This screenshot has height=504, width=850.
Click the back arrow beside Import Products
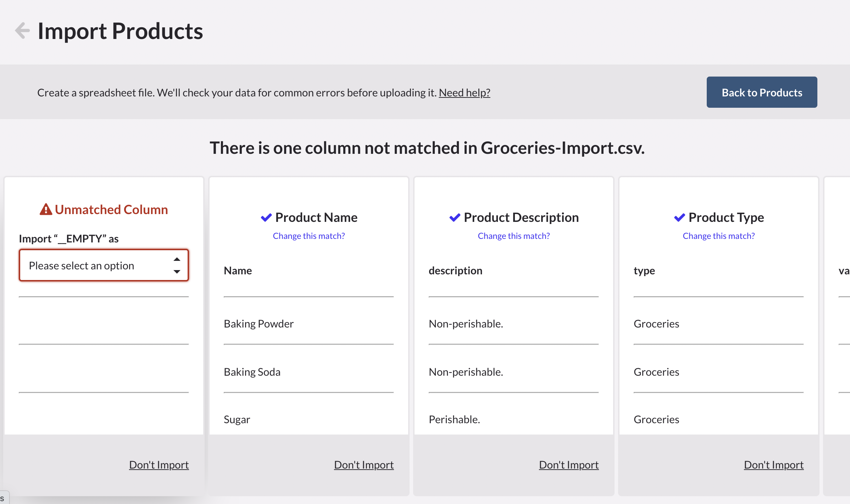click(x=22, y=30)
